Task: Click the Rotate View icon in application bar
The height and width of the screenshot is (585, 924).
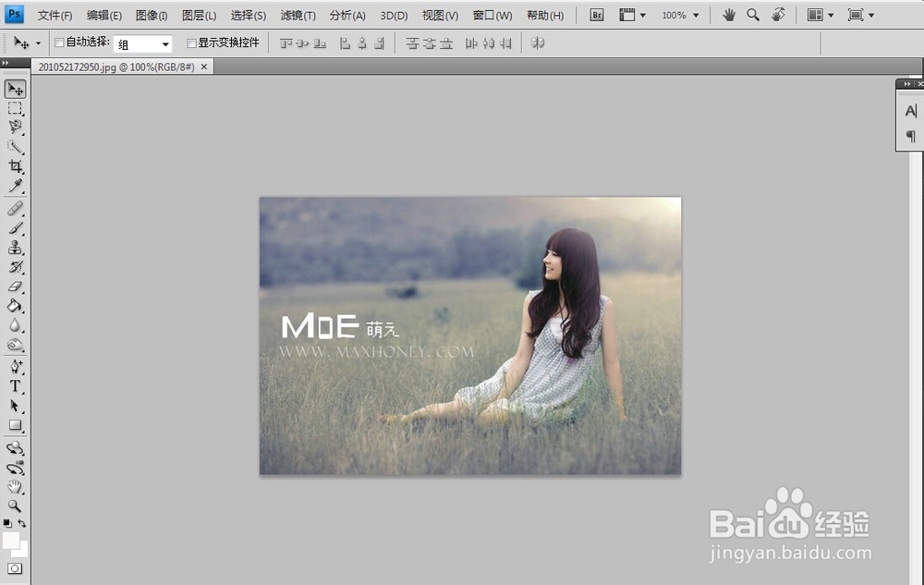Action: pos(778,15)
